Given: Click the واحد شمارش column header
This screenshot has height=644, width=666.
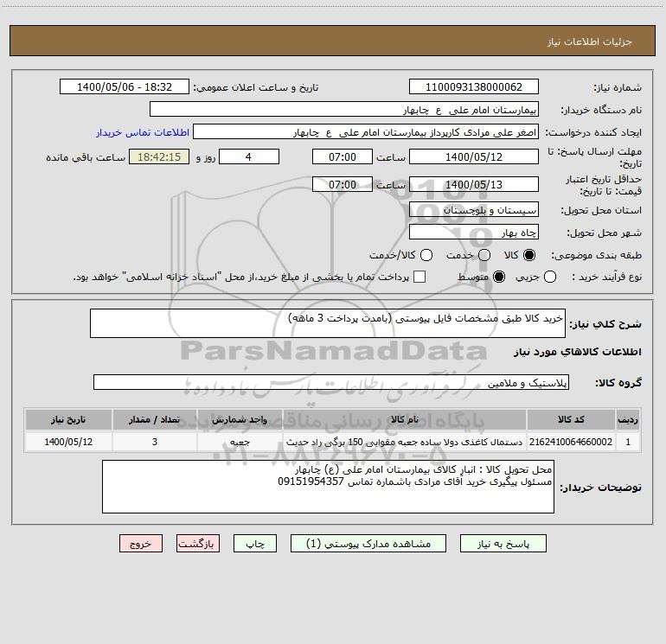Looking at the screenshot, I should pyautogui.click(x=240, y=419).
